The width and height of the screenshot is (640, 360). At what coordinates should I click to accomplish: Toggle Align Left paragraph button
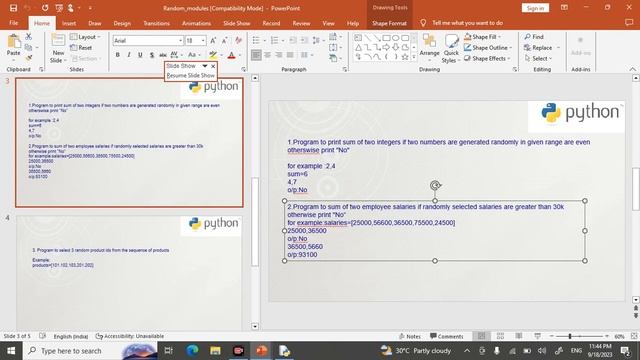coord(256,55)
